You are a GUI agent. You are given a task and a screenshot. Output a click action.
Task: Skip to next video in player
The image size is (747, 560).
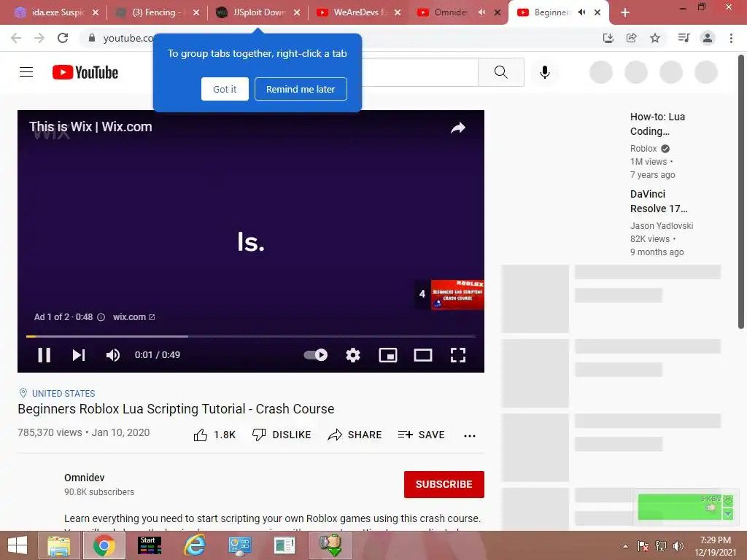pos(79,355)
